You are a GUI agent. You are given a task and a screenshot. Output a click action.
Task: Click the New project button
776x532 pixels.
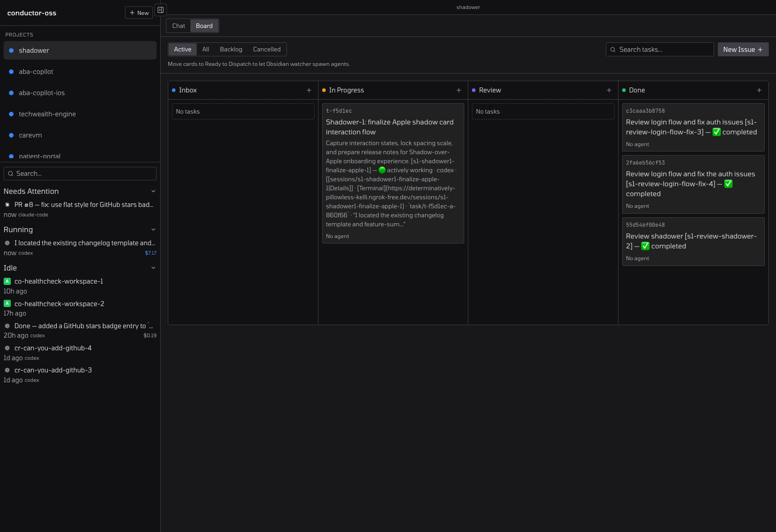(139, 13)
